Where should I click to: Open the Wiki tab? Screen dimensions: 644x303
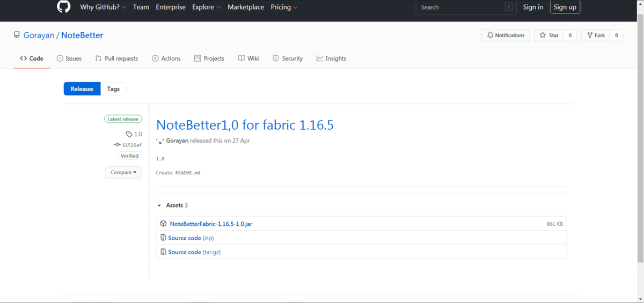tap(248, 58)
